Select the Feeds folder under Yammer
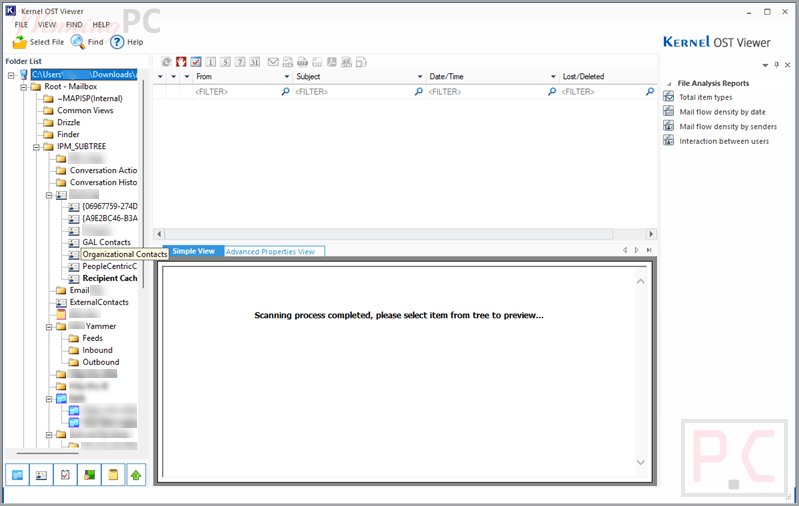The image size is (799, 506). point(92,338)
